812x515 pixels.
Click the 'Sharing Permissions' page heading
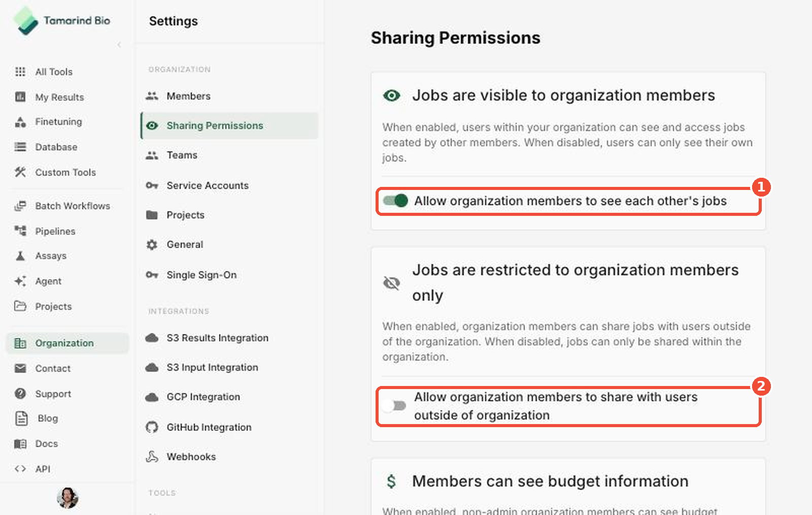(455, 38)
